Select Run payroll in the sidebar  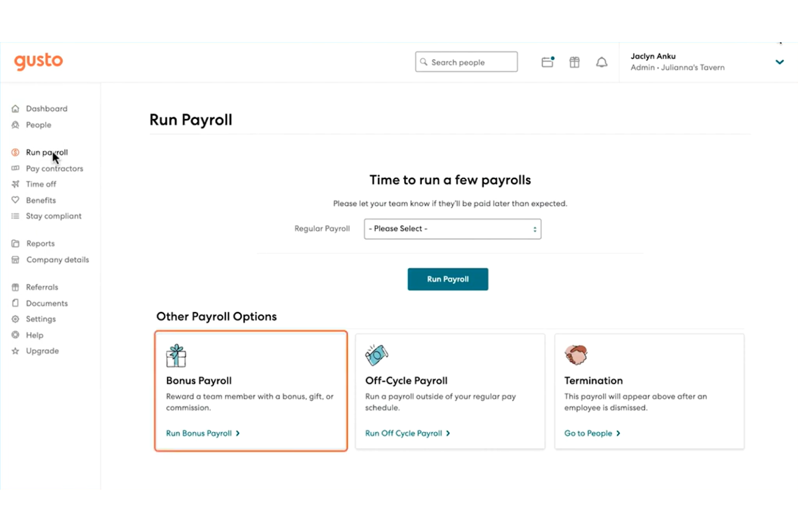(x=47, y=153)
